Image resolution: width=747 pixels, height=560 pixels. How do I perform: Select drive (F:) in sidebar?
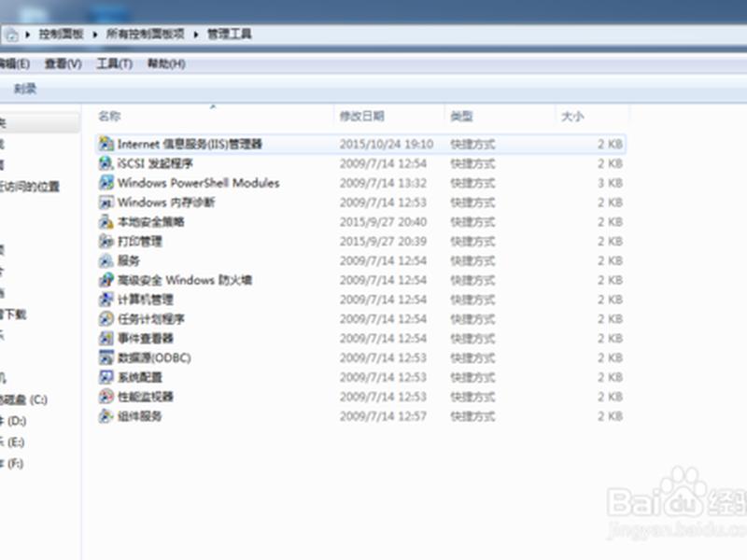tap(12, 463)
